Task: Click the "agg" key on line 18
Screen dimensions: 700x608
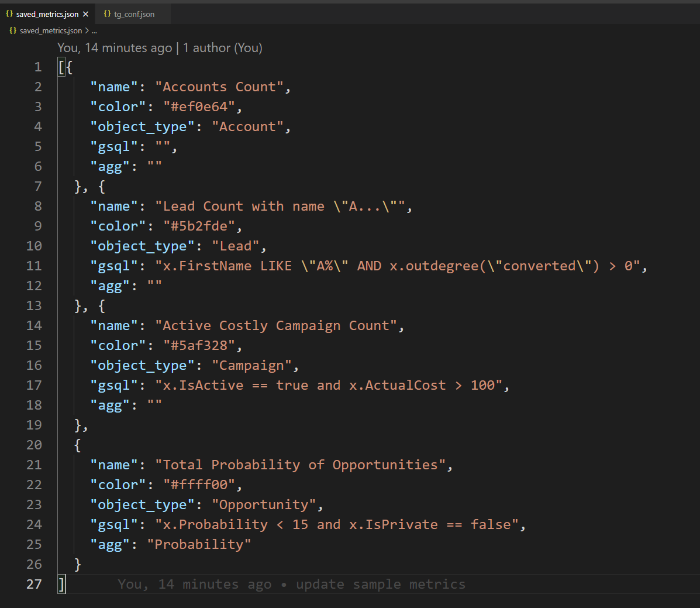Action: pyautogui.click(x=110, y=405)
